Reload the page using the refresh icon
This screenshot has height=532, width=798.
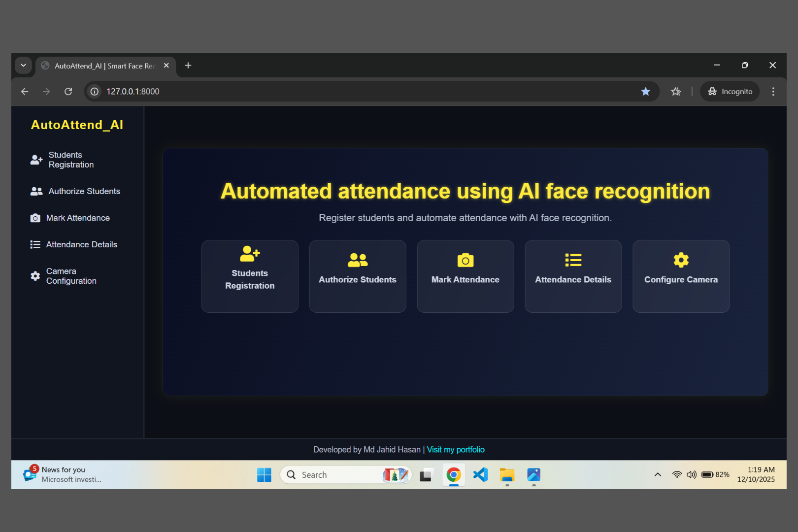68,91
